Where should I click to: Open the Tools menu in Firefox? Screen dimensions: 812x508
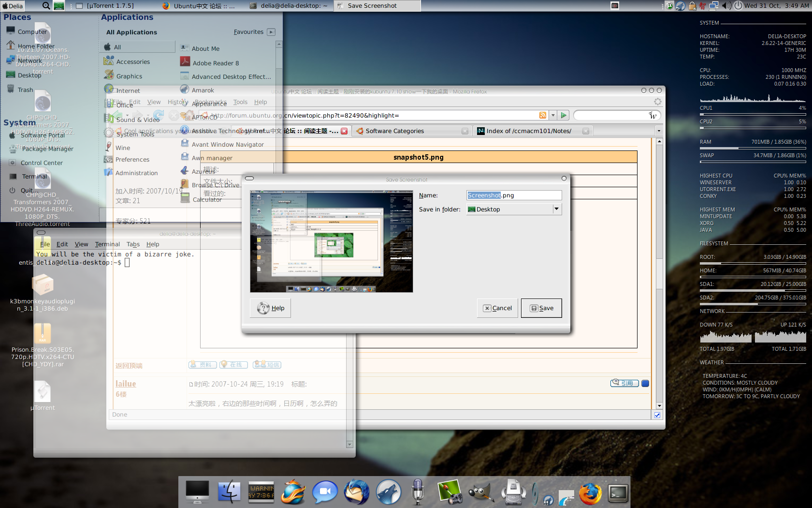tap(240, 102)
